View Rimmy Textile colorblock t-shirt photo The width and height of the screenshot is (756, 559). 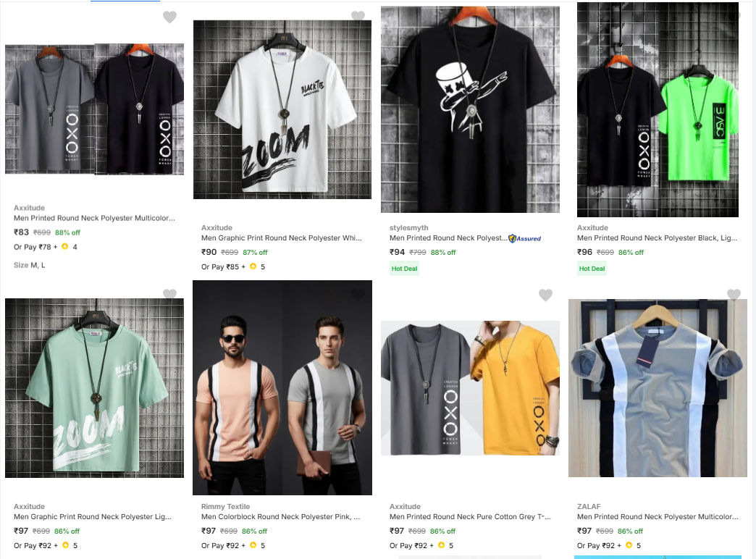pyautogui.click(x=282, y=387)
